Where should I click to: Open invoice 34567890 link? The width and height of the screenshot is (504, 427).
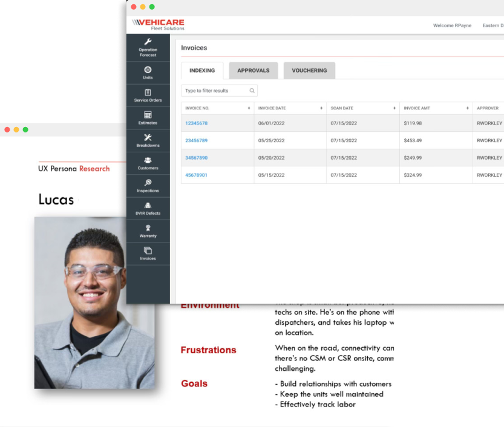coord(197,158)
